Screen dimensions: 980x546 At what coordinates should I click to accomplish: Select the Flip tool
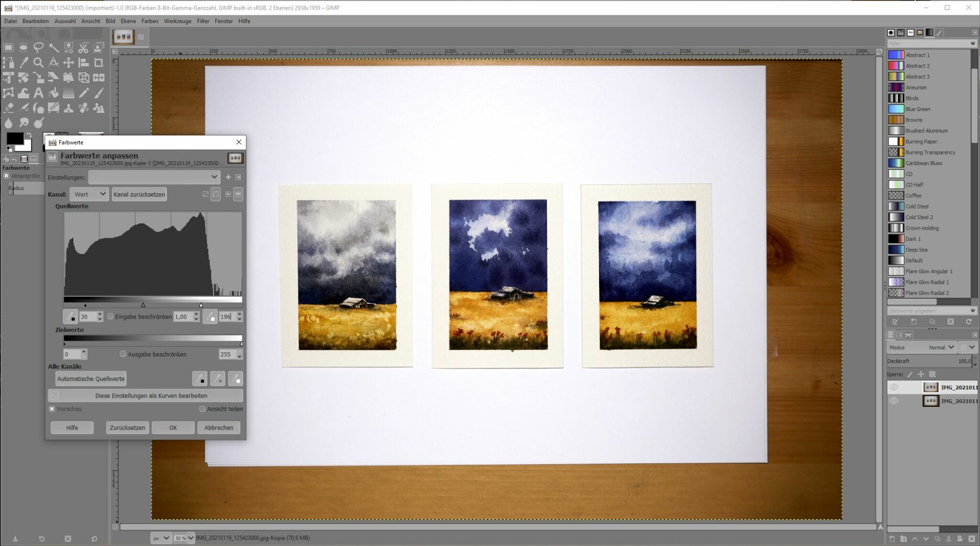pyautogui.click(x=98, y=78)
